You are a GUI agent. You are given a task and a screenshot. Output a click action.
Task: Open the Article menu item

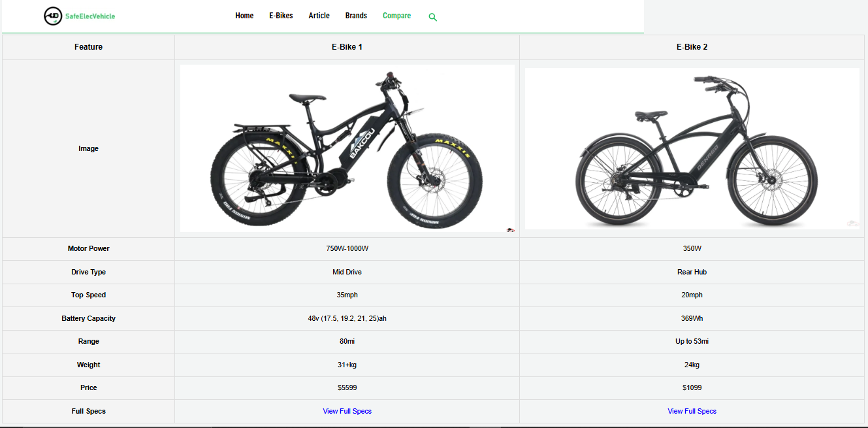coord(319,16)
